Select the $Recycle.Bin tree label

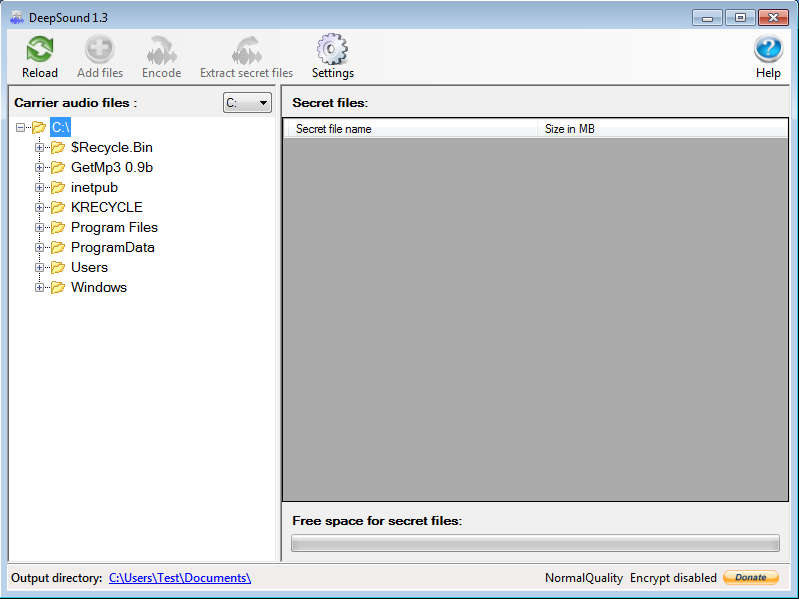coord(112,147)
